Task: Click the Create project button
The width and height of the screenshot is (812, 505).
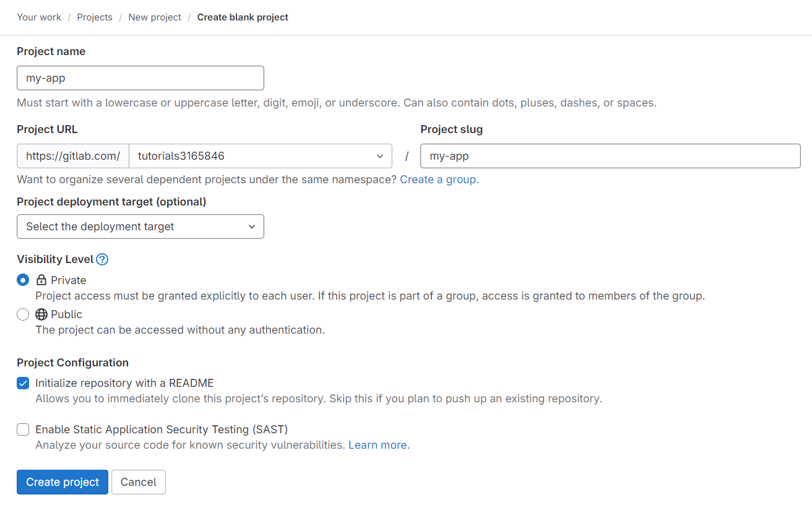Action: click(62, 482)
